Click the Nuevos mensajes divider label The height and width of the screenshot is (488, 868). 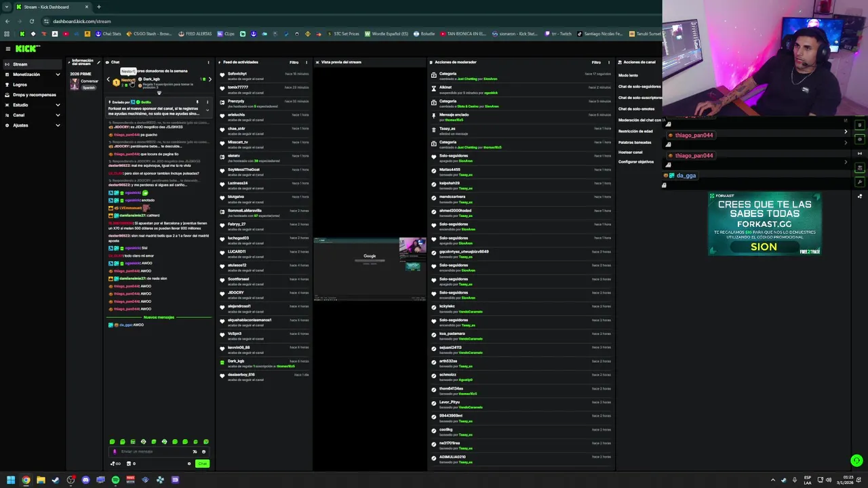(159, 317)
